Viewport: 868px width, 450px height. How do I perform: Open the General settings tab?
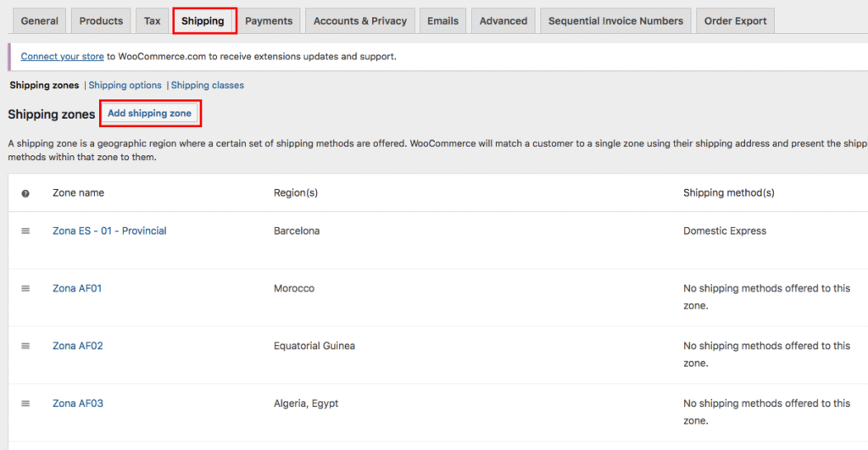39,21
